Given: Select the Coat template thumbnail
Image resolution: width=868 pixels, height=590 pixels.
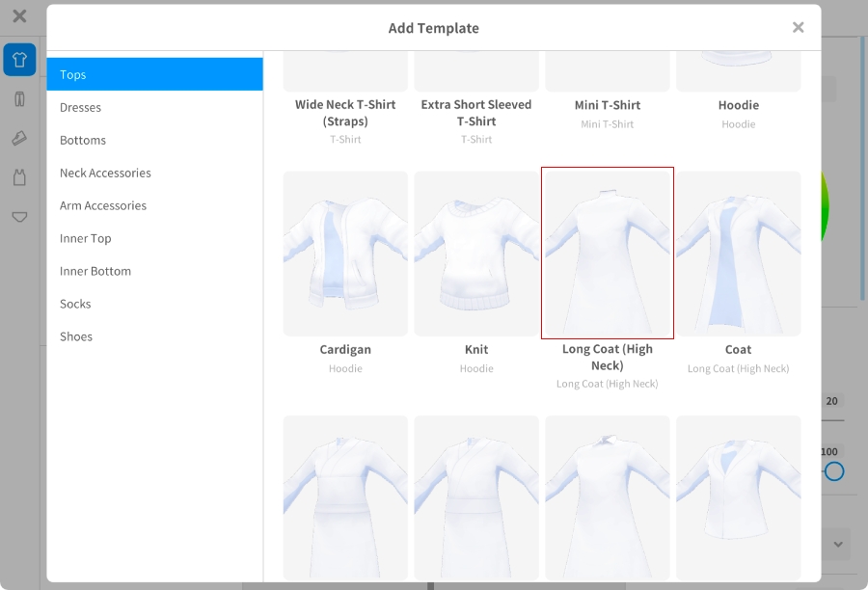Looking at the screenshot, I should 739,254.
